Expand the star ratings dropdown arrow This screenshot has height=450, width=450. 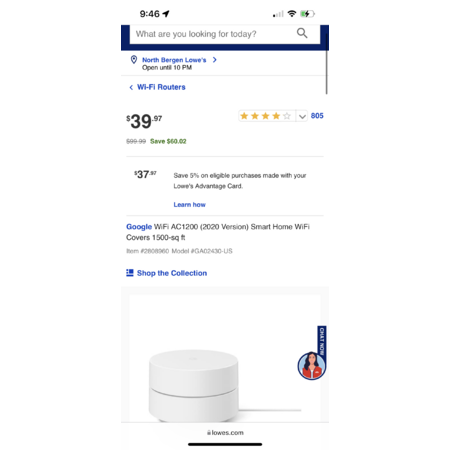[x=302, y=116]
